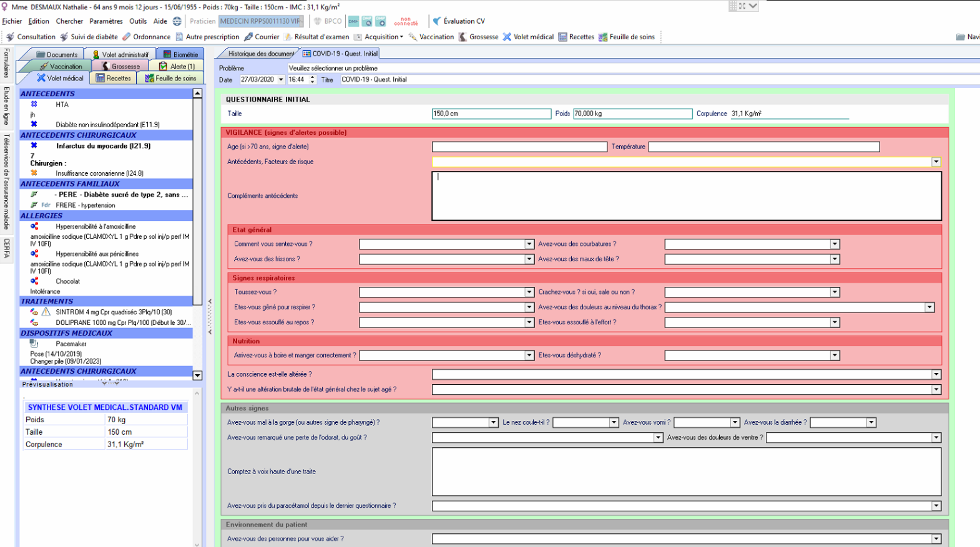The height and width of the screenshot is (547, 980).
Task: Open Feuille de soins from the top toolbar
Action: 627,37
